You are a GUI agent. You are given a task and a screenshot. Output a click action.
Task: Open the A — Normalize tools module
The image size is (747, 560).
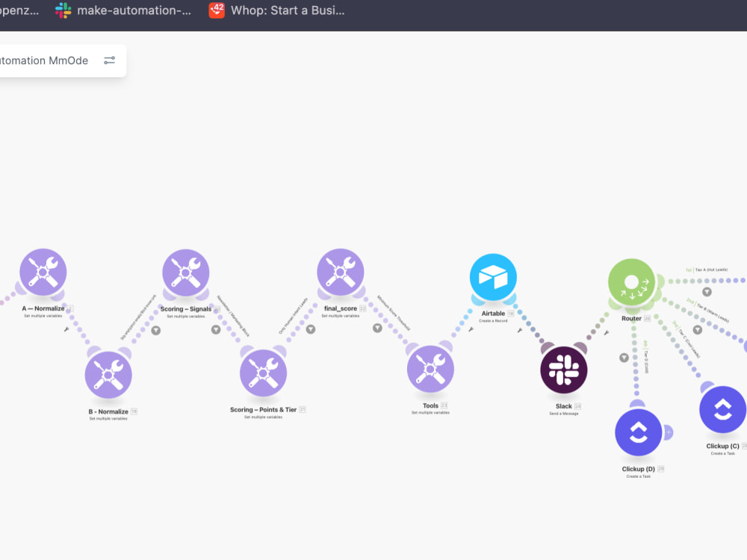tap(43, 272)
